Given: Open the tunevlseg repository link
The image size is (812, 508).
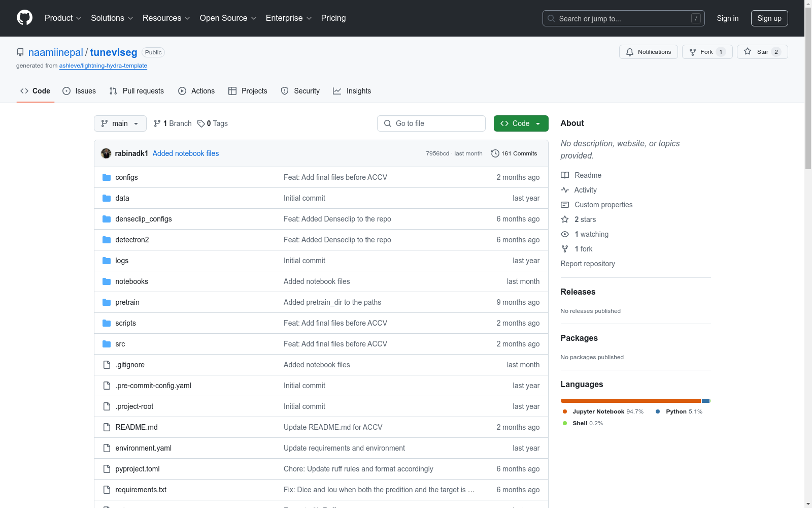Looking at the screenshot, I should (x=114, y=52).
